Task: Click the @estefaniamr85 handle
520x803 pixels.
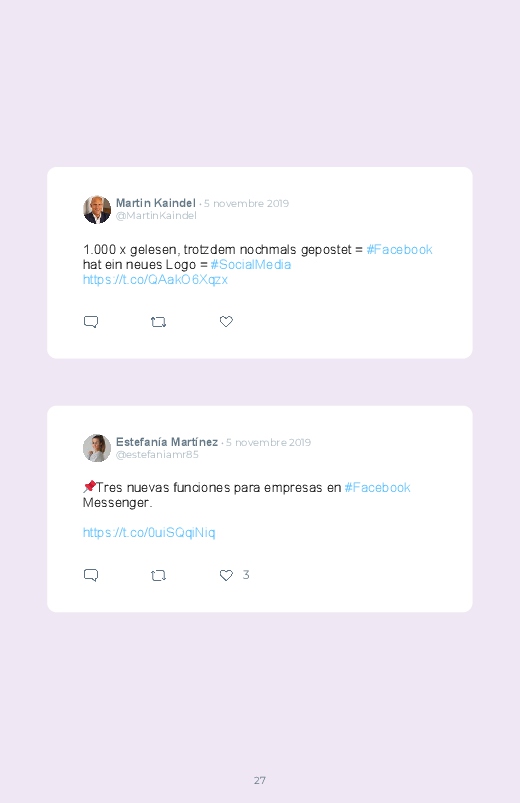Action: 157,455
